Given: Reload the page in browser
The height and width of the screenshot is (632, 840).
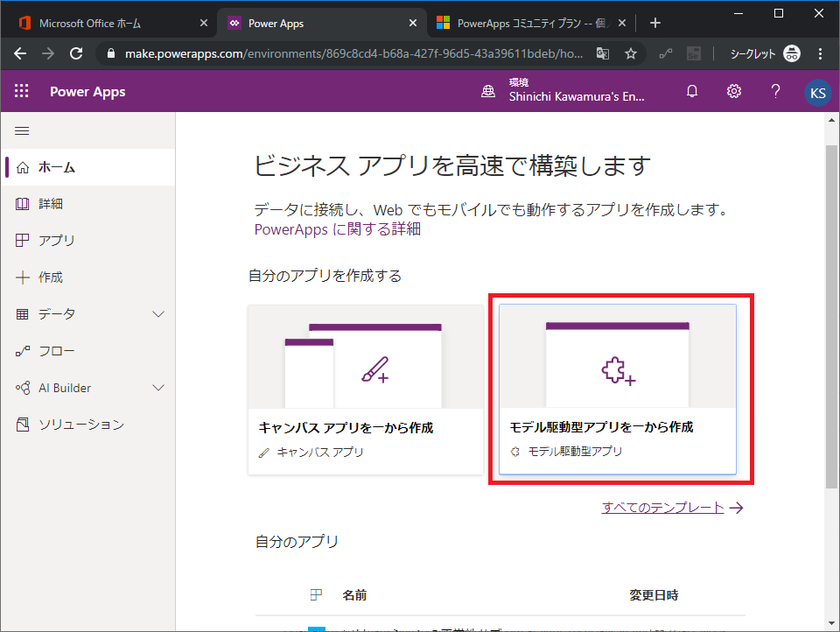Looking at the screenshot, I should click(77, 53).
